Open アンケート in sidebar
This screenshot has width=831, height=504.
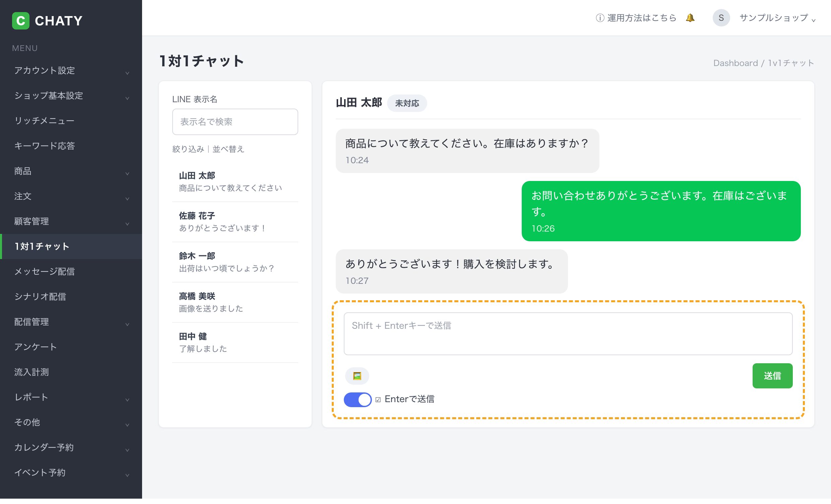(71, 347)
